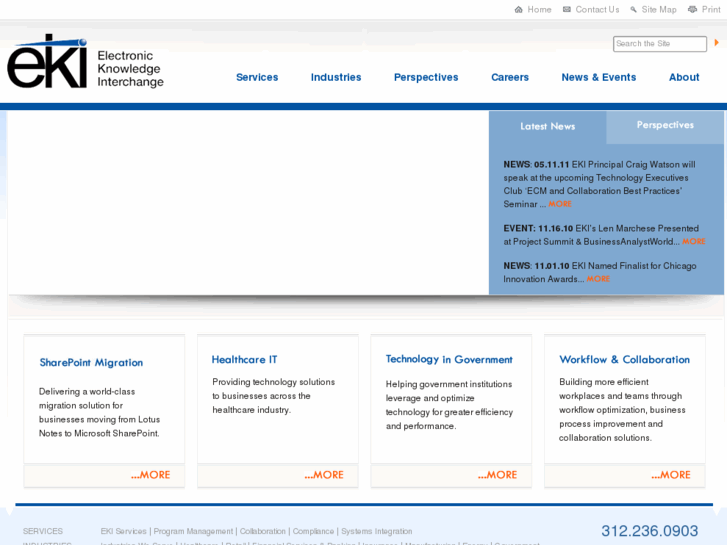
Task: Click the Healthcare IT description text
Action: pyautogui.click(x=274, y=396)
